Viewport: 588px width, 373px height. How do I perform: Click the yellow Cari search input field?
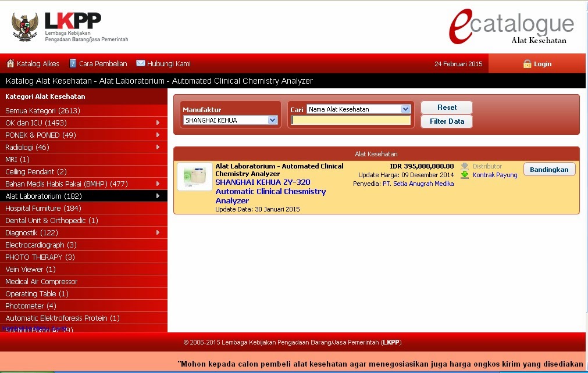tap(351, 120)
